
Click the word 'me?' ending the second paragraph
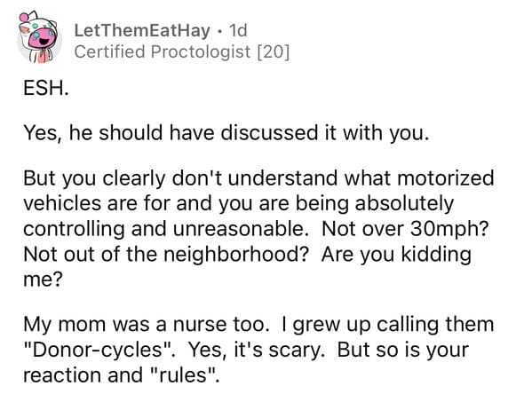pos(44,280)
